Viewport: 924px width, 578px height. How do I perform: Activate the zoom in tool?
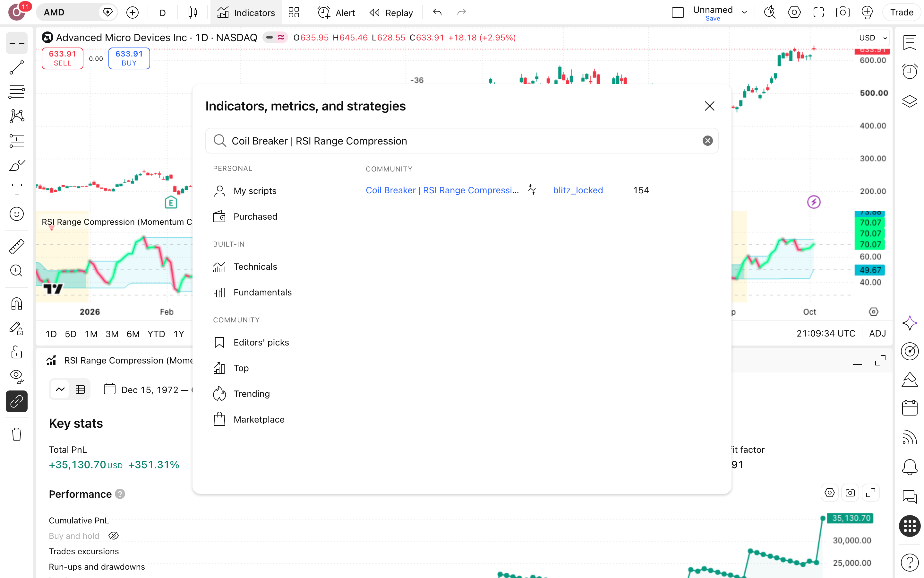[16, 271]
